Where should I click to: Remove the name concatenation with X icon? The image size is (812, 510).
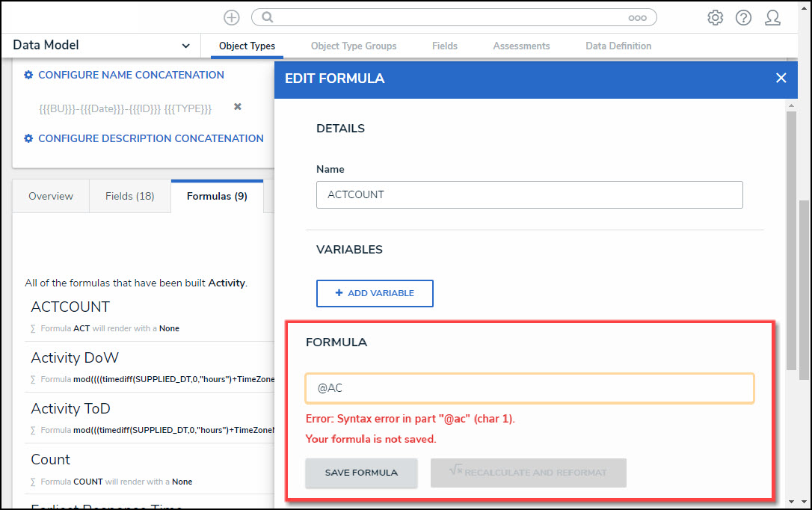tap(238, 107)
